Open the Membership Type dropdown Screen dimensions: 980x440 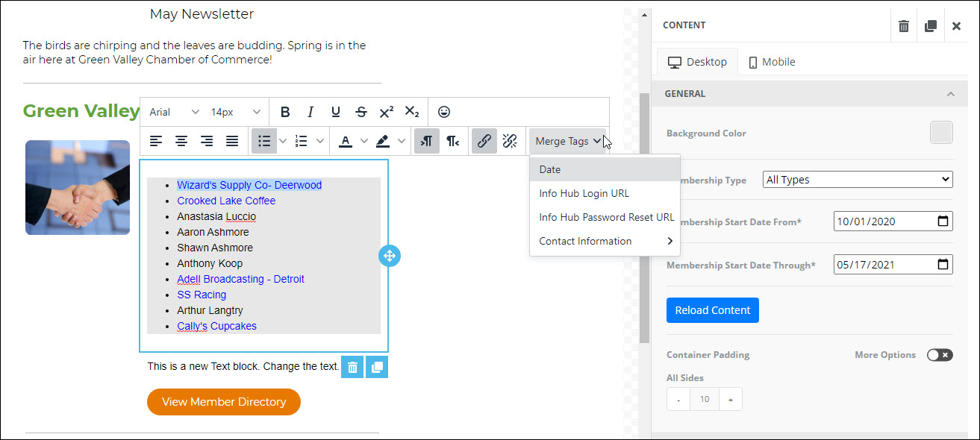click(x=858, y=180)
